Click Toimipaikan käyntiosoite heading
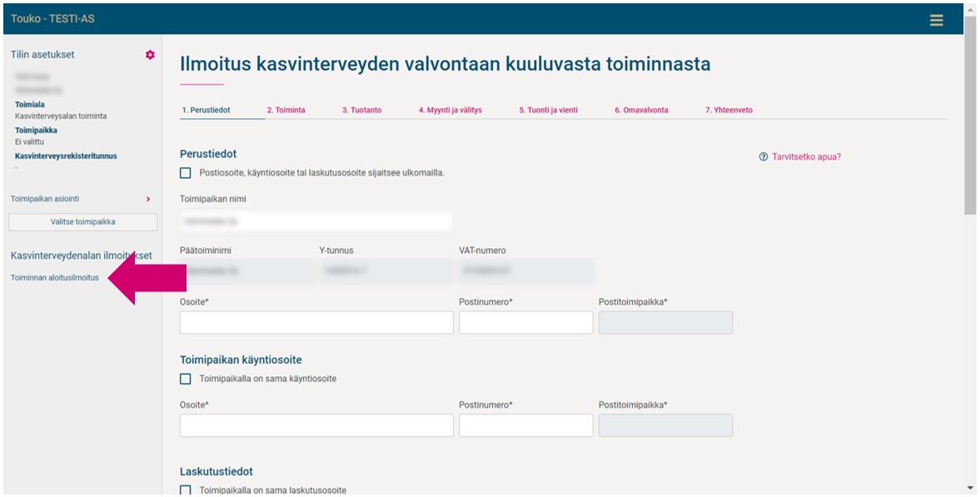Screen dimensions: 980x497 (241, 360)
